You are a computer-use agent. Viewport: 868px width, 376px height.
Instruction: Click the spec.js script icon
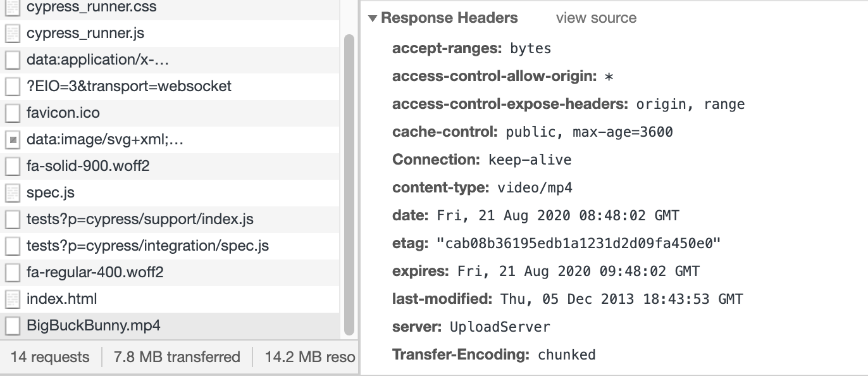pyautogui.click(x=13, y=192)
